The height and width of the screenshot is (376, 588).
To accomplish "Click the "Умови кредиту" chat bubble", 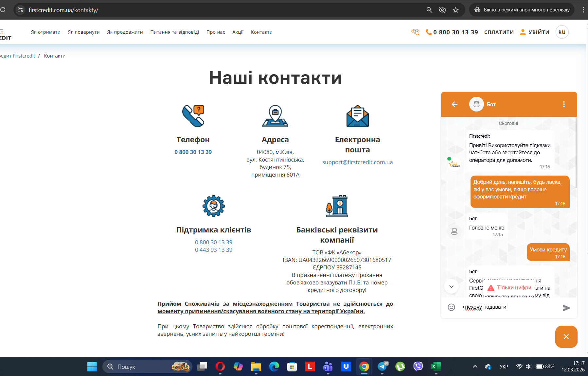I will [548, 252].
